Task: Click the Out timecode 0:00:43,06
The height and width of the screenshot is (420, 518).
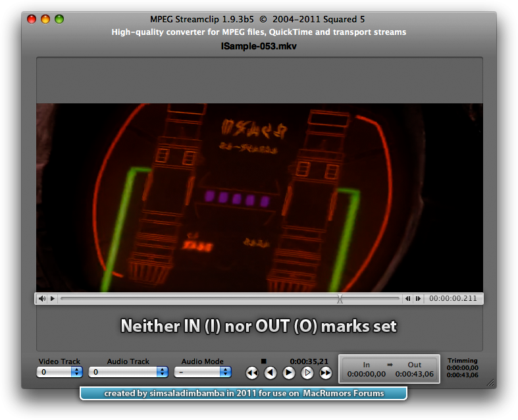Action: coord(414,374)
